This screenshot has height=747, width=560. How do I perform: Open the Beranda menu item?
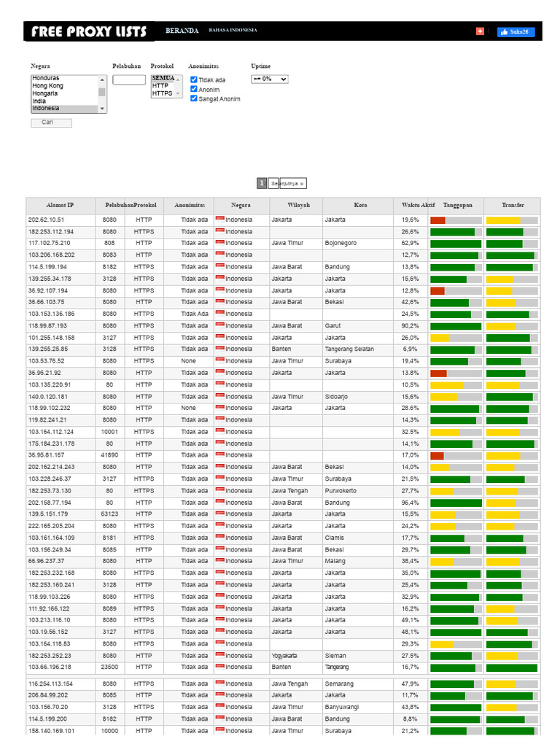[x=182, y=31]
